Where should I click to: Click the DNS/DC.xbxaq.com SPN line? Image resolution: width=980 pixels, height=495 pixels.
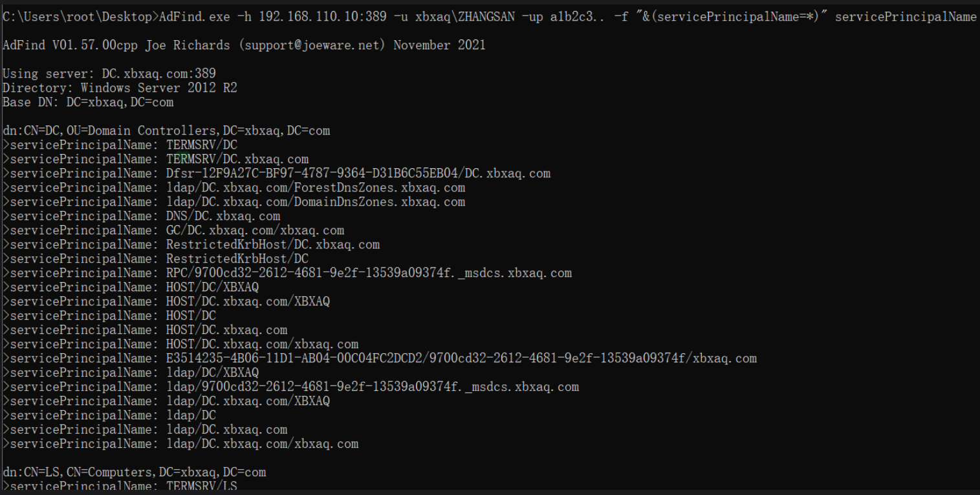point(142,216)
